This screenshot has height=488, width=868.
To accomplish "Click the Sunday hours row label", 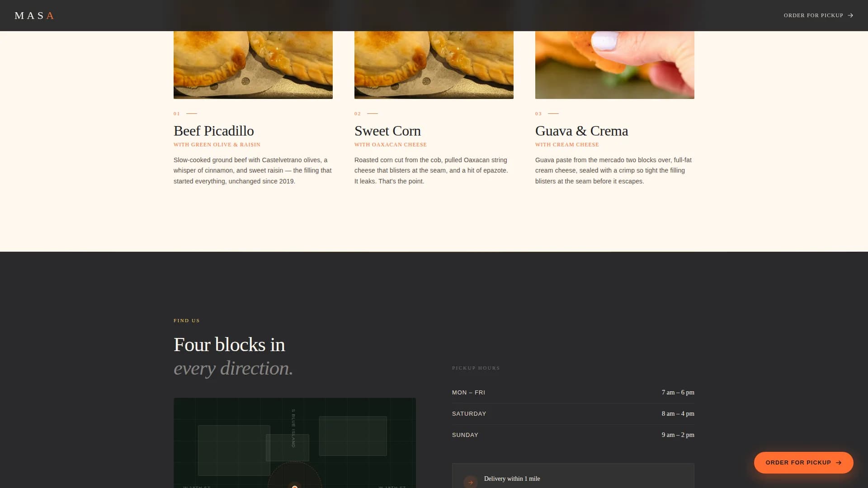I will tap(465, 435).
